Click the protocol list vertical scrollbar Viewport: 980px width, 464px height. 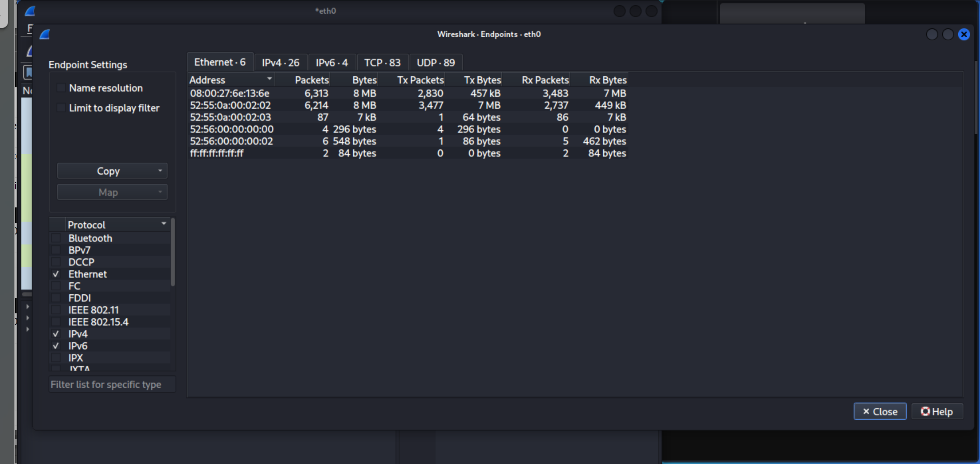tap(173, 253)
